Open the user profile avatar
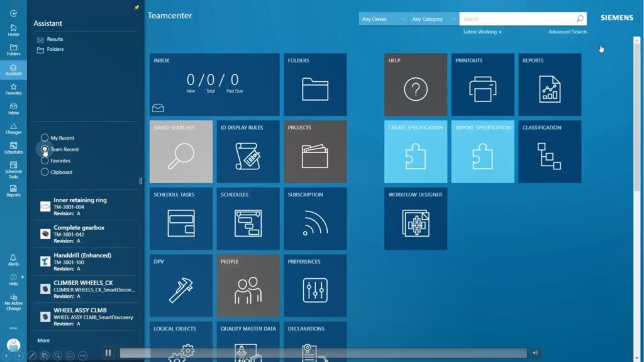The height and width of the screenshot is (362, 644). (13, 345)
